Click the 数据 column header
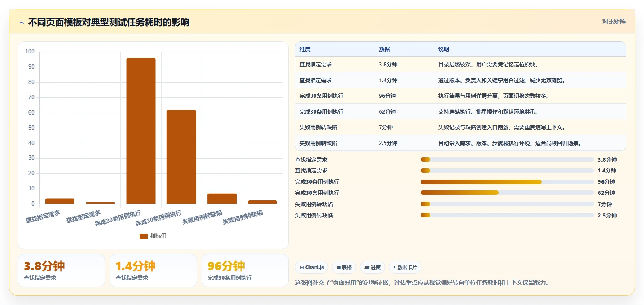Viewport: 644px width, 305px height. coord(384,49)
